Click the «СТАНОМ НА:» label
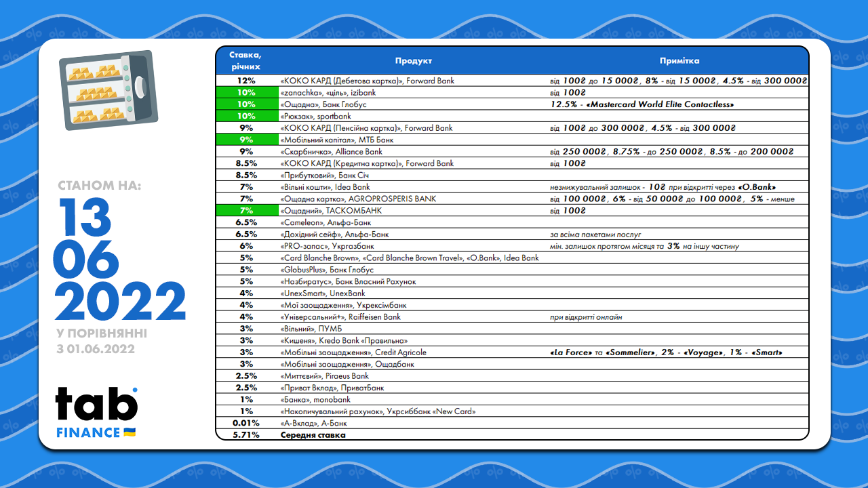The width and height of the screenshot is (868, 488). tap(99, 186)
